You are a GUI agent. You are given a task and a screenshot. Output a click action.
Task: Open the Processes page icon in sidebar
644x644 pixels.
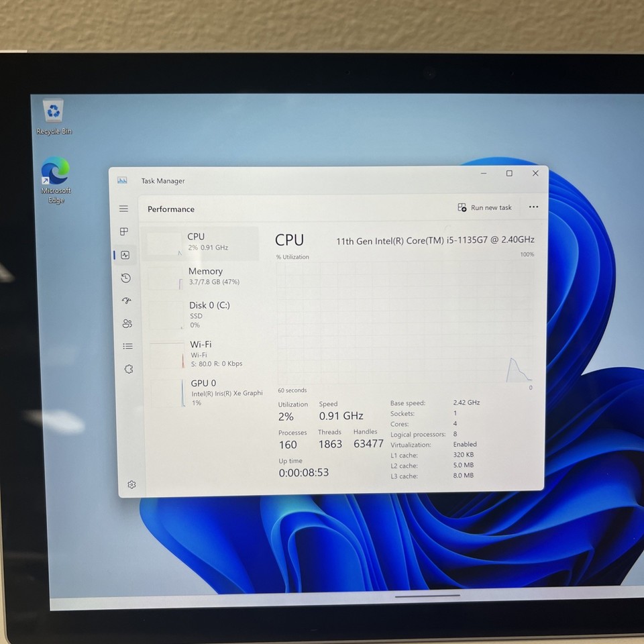124,231
